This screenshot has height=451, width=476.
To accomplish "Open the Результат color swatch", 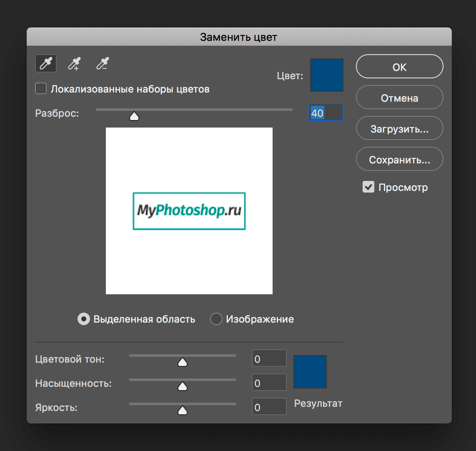I will pos(310,372).
